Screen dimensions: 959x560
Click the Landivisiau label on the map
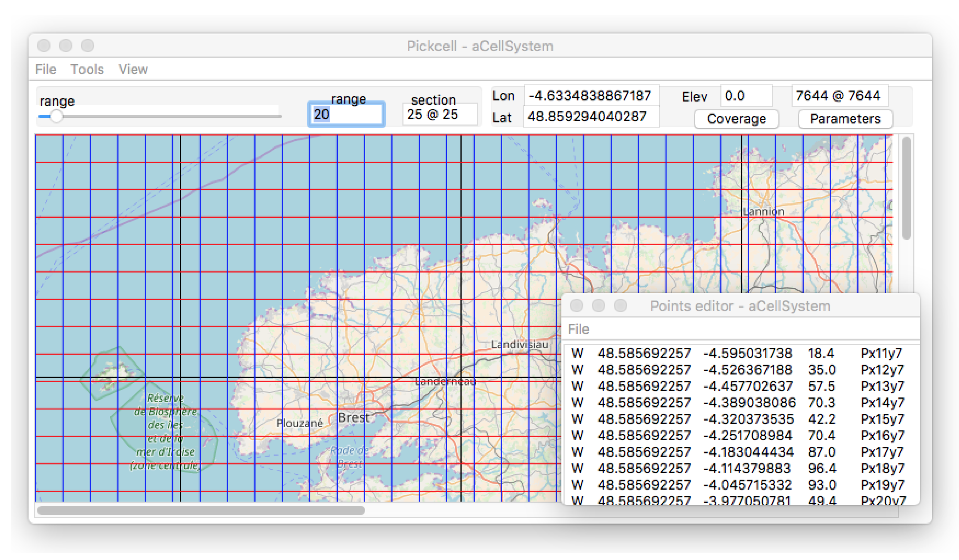click(x=519, y=344)
